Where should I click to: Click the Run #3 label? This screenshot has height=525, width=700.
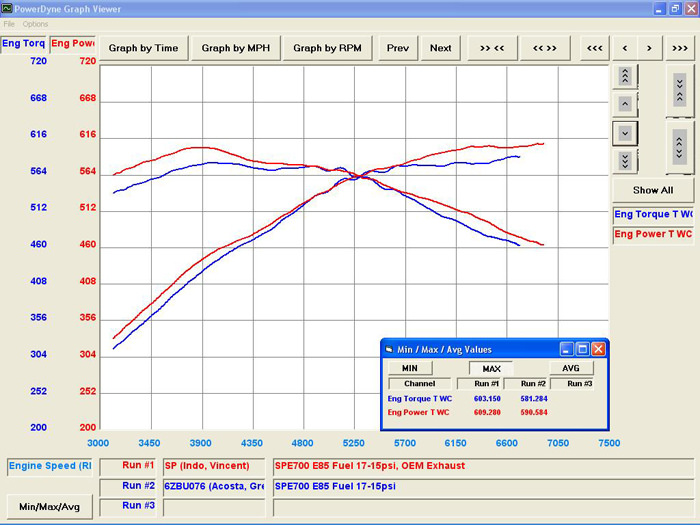128,506
